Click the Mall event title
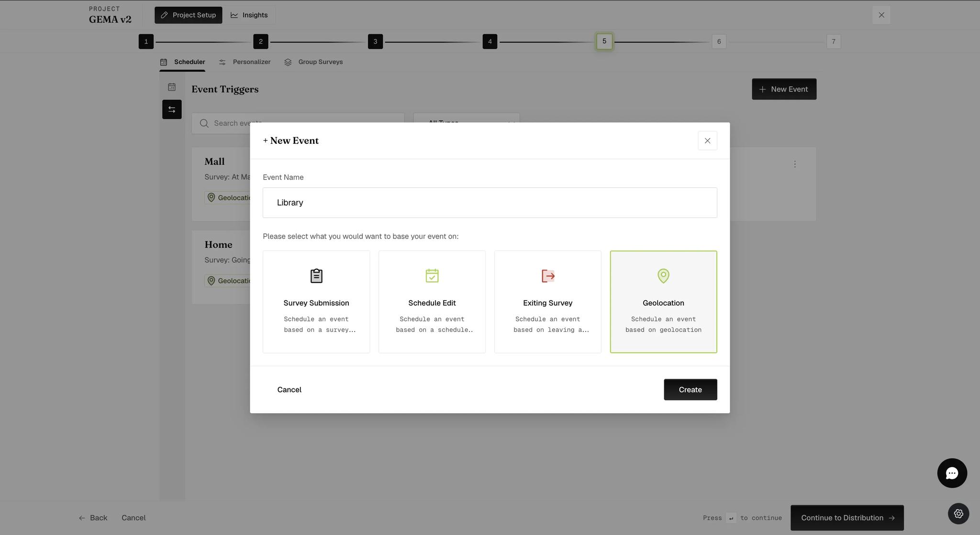Image resolution: width=980 pixels, height=535 pixels. 214,162
